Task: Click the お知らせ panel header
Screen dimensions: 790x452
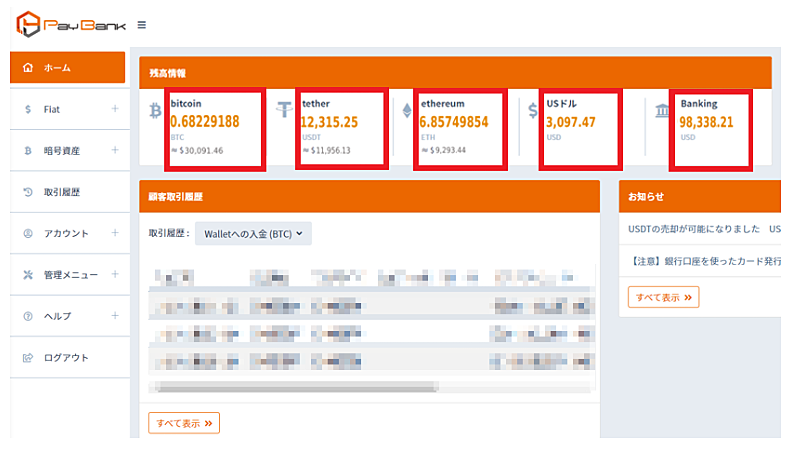Action: 700,197
